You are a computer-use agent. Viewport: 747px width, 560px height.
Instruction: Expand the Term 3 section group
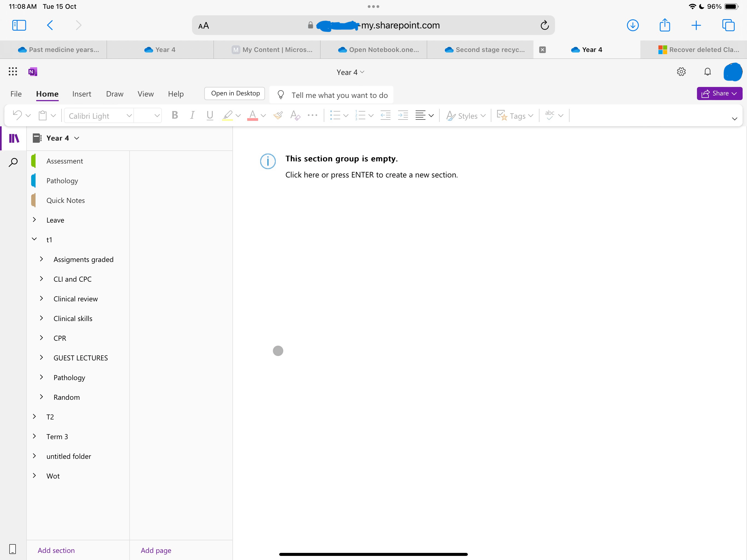34,436
